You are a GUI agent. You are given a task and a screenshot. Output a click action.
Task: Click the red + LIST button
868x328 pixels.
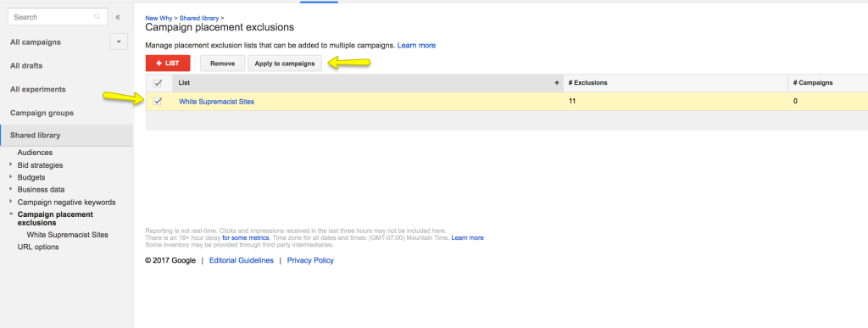168,64
